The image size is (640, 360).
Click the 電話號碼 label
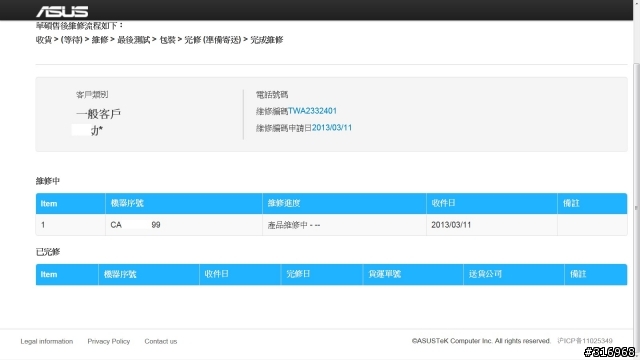[272, 95]
